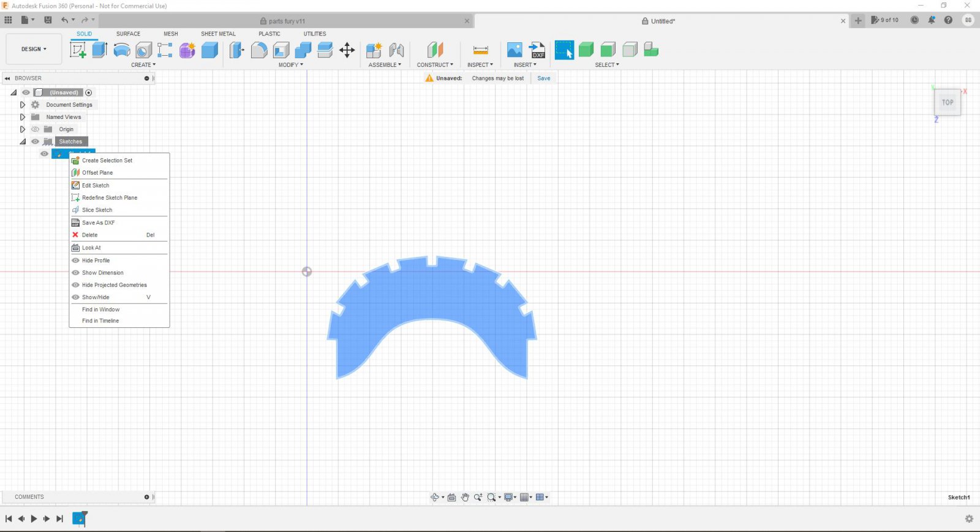980x532 pixels.
Task: Expand the Document Settings node
Action: click(x=23, y=105)
